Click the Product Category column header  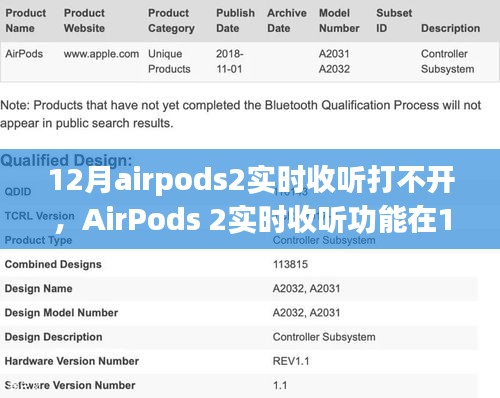(171, 21)
